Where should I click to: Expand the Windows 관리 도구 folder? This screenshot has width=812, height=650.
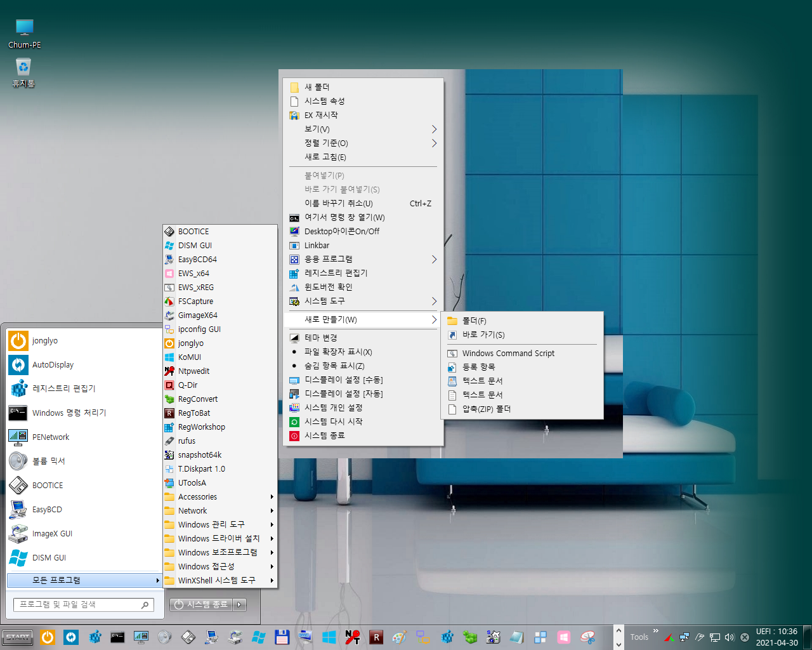pos(220,525)
